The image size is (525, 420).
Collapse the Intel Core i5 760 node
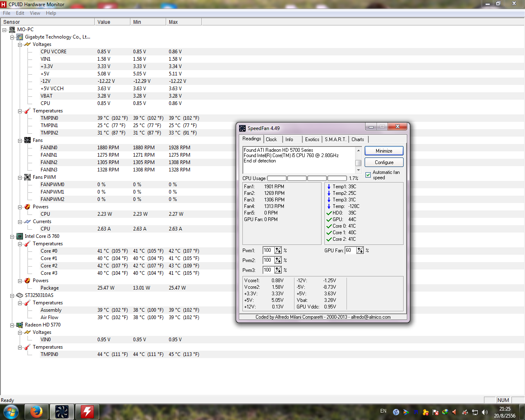tap(12, 237)
